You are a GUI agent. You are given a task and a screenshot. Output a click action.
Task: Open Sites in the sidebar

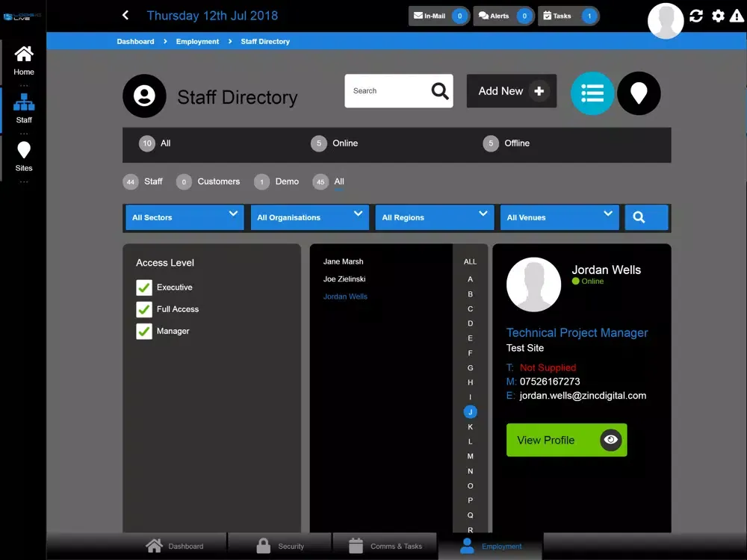pos(24,157)
